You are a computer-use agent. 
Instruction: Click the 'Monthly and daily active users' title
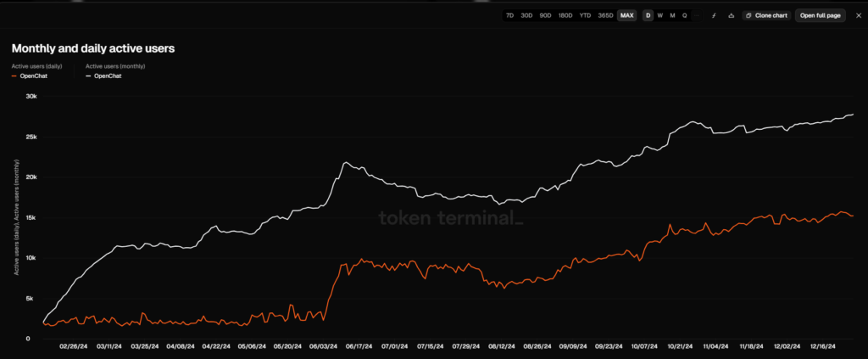[93, 49]
